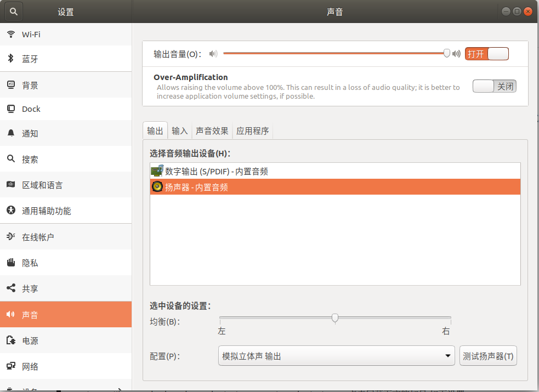
Task: Adjust the output volume slider
Action: click(x=335, y=53)
